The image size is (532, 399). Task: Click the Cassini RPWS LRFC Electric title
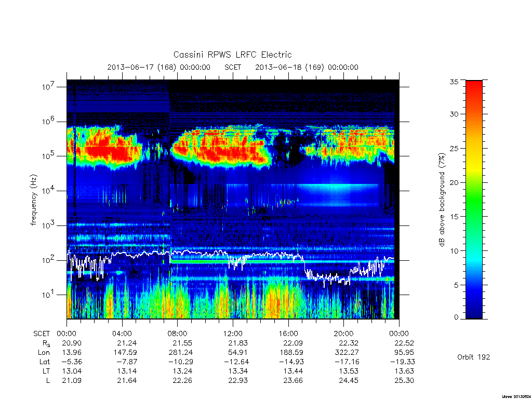click(x=232, y=55)
